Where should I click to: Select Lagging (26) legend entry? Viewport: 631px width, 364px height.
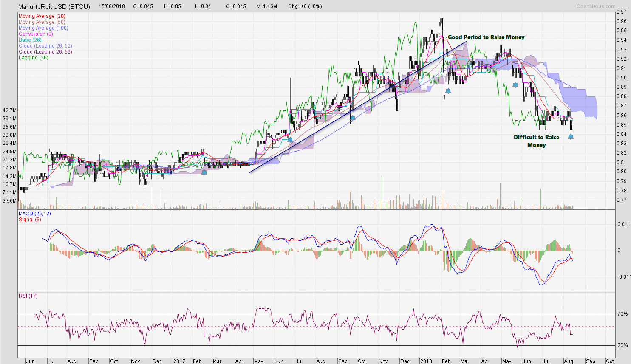(x=34, y=58)
